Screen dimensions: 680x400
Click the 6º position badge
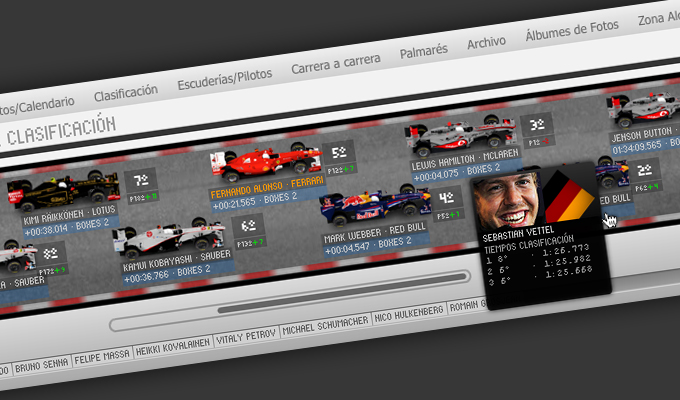(x=248, y=226)
